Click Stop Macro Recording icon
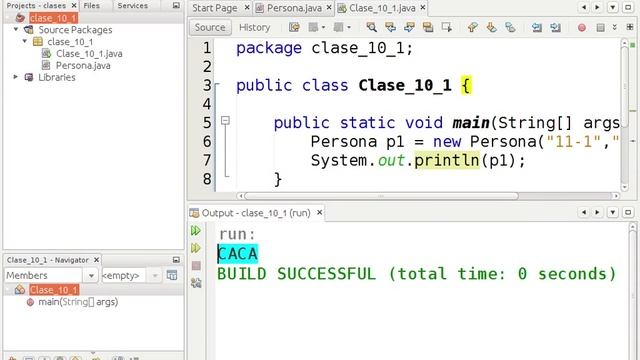 point(600,27)
